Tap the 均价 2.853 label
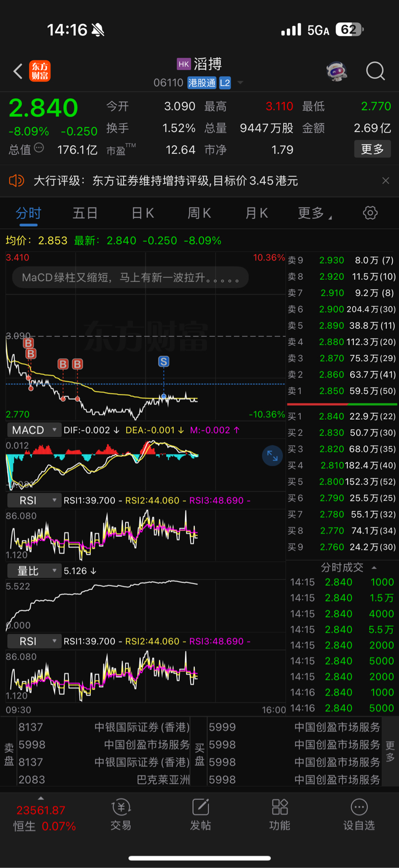 coord(36,240)
